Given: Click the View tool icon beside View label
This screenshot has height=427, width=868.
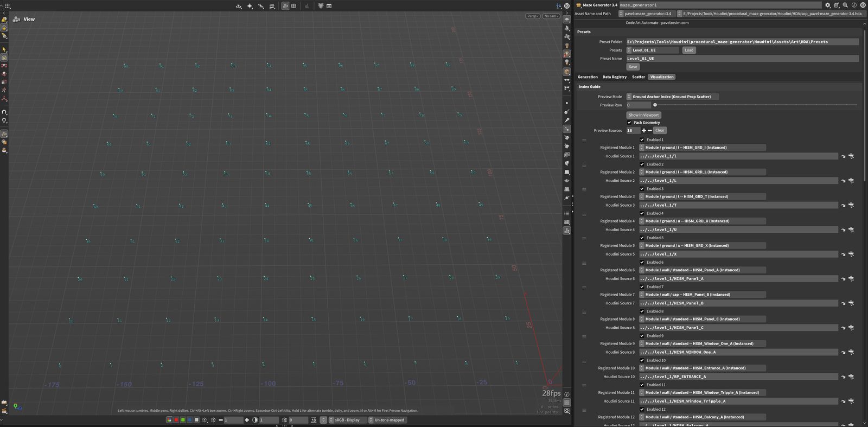Looking at the screenshot, I should click(x=17, y=19).
